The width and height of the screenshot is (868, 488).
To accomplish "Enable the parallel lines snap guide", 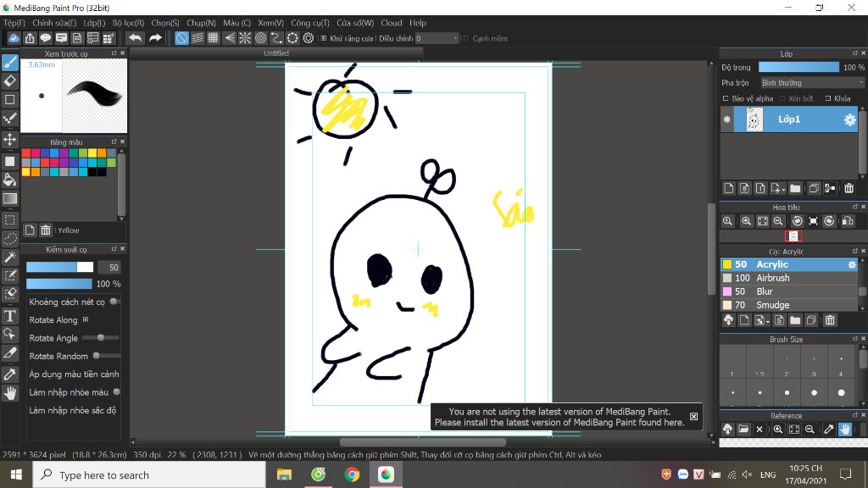I will click(198, 38).
